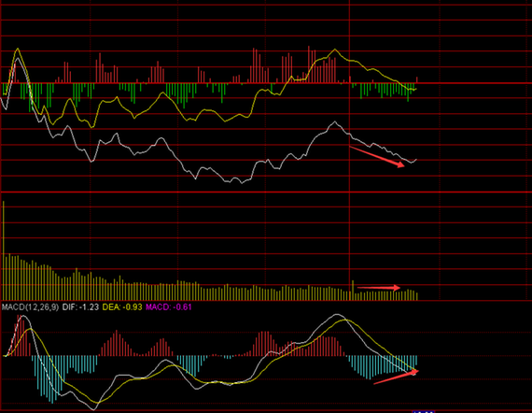This screenshot has height=413, width=532.
Task: Click the end point of the white price line
Action: tap(415, 160)
